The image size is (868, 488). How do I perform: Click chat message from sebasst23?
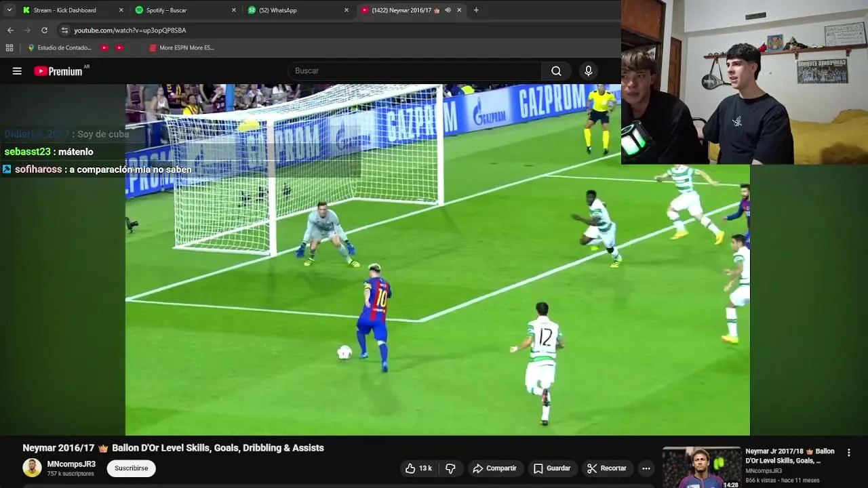(x=49, y=152)
